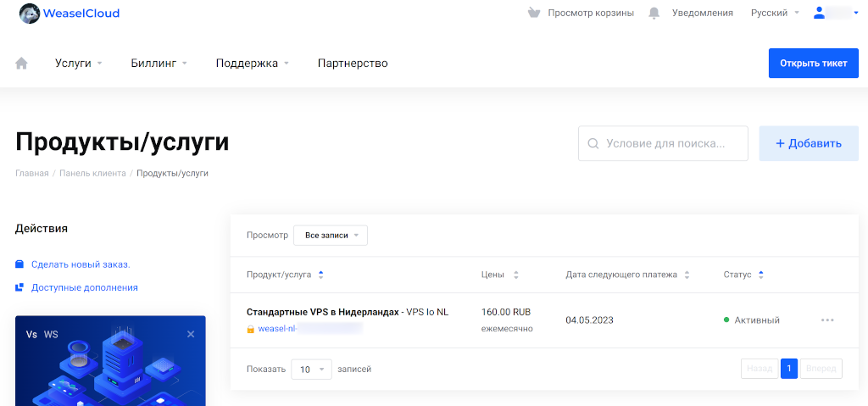Open the 10 records-per-page dropdown
The height and width of the screenshot is (406, 868).
[x=312, y=370]
